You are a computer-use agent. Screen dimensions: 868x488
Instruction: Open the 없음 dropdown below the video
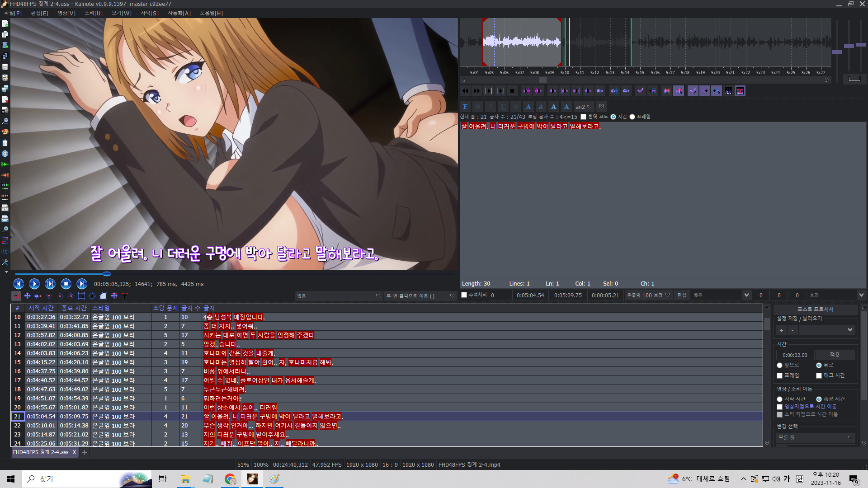pyautogui.click(x=339, y=296)
